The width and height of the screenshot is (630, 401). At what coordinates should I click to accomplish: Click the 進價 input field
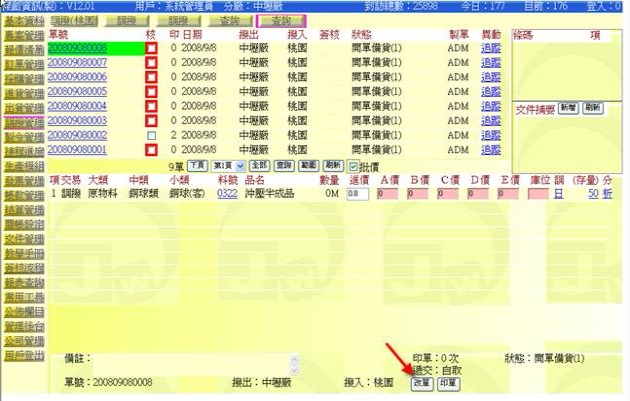[357, 194]
